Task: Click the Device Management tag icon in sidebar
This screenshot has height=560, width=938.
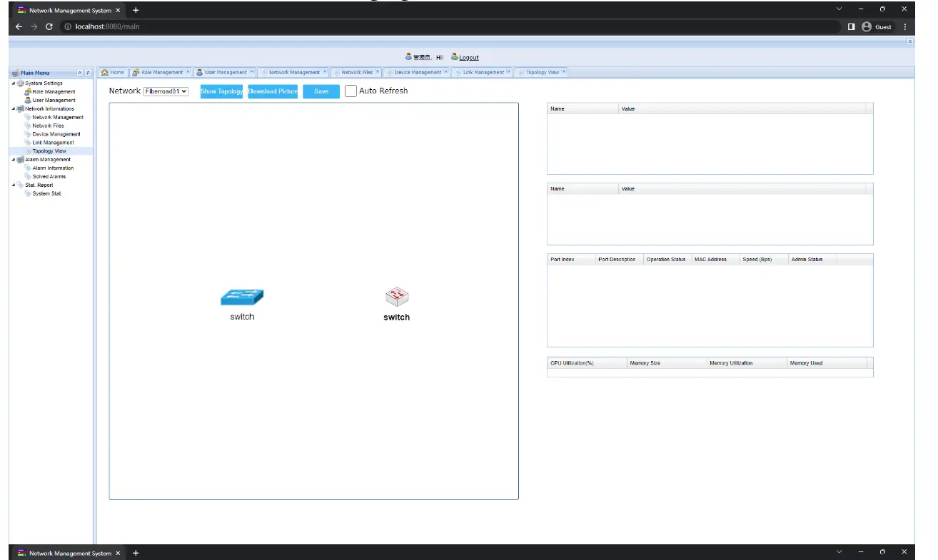Action: click(x=29, y=133)
